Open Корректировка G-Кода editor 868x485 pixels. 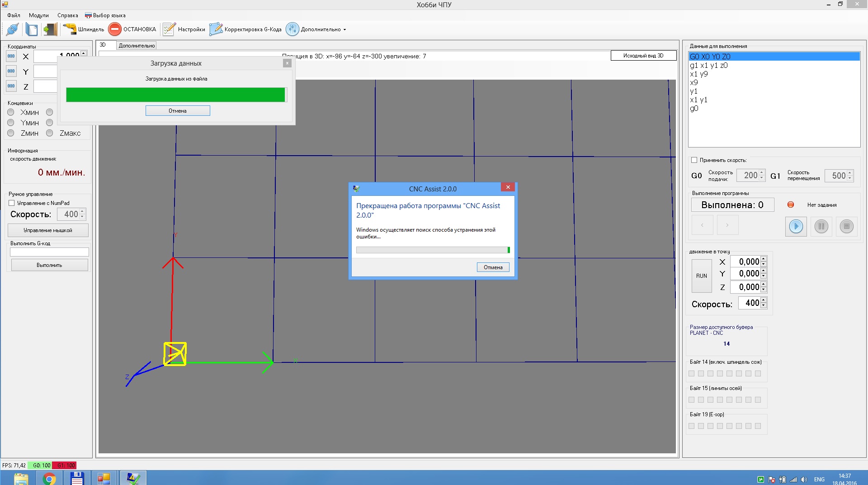[x=245, y=29]
